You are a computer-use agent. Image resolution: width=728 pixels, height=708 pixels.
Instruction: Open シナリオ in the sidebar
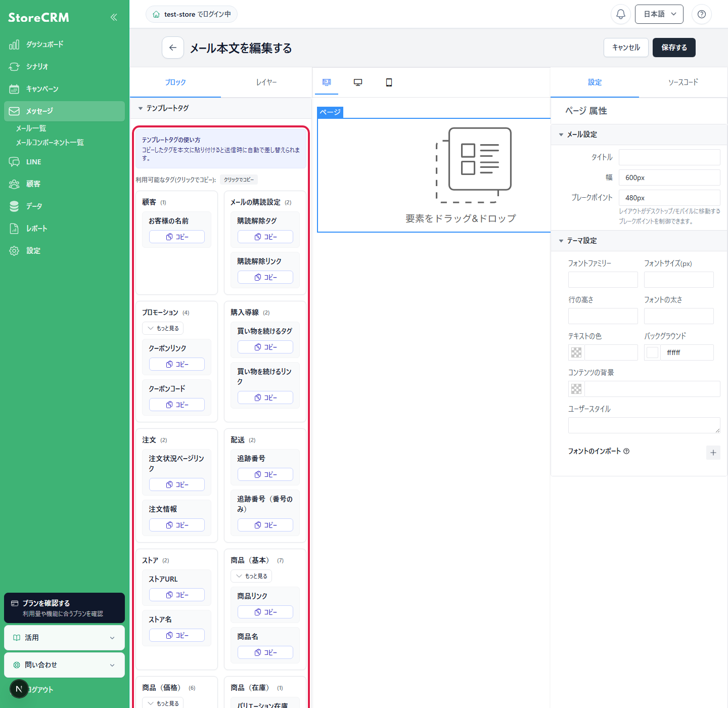pos(64,67)
